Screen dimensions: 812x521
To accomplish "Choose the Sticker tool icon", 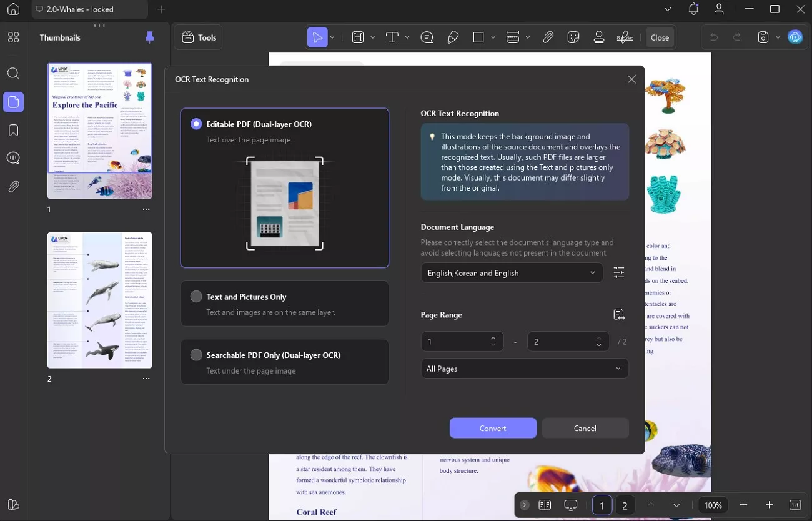I will 573,37.
